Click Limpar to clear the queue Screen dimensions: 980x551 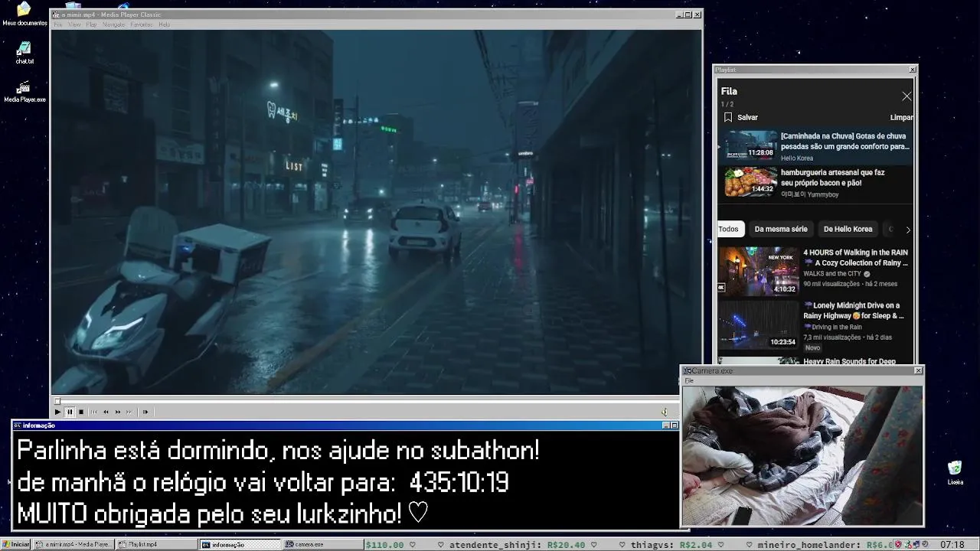(x=901, y=117)
